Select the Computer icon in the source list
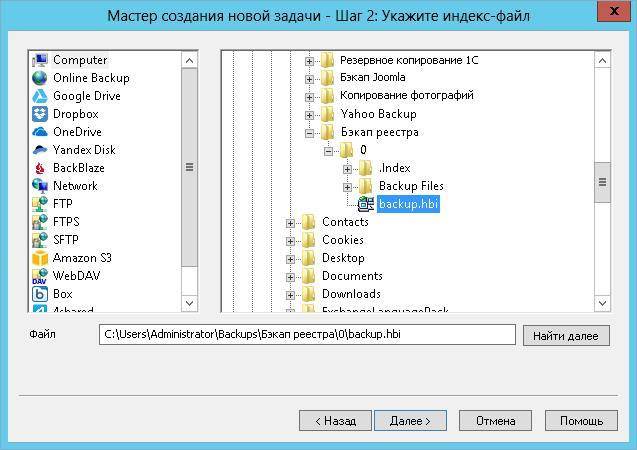 coord(40,60)
